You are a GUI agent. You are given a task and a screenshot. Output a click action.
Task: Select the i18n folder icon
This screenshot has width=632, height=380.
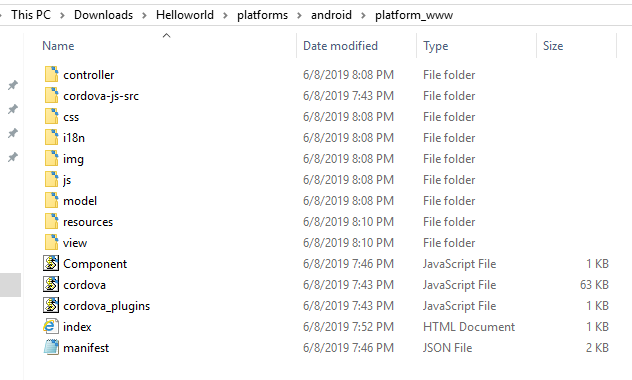(x=51, y=137)
